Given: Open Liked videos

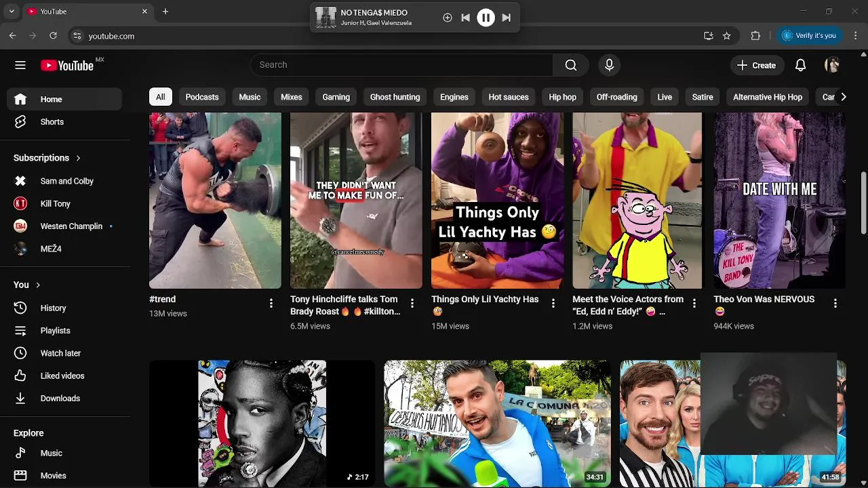Looking at the screenshot, I should [x=64, y=375].
